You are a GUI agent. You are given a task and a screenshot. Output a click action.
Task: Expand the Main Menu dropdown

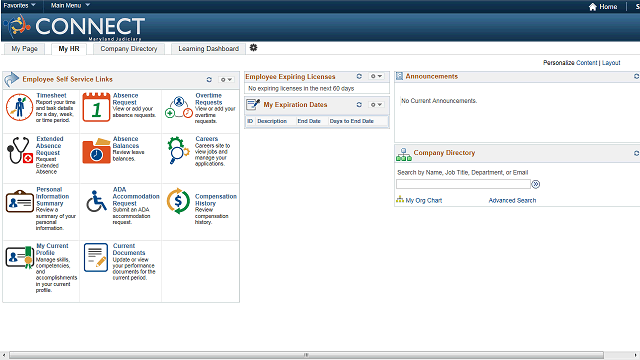coord(70,5)
